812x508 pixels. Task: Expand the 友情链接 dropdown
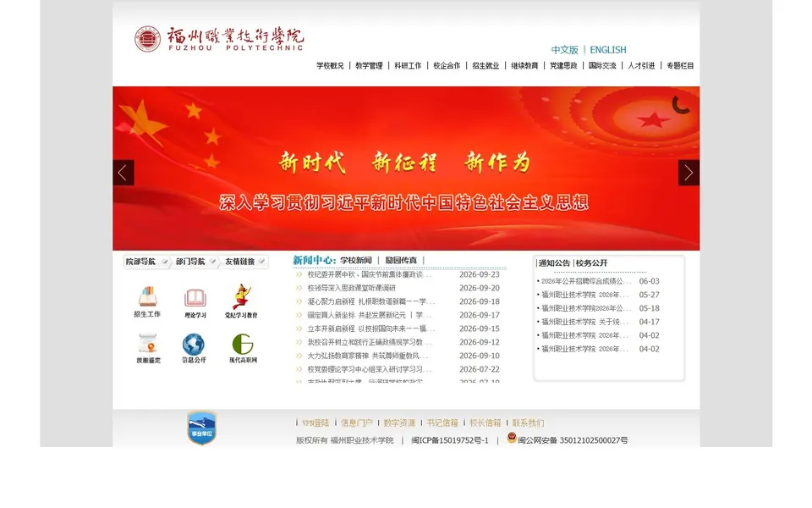pyautogui.click(x=245, y=262)
